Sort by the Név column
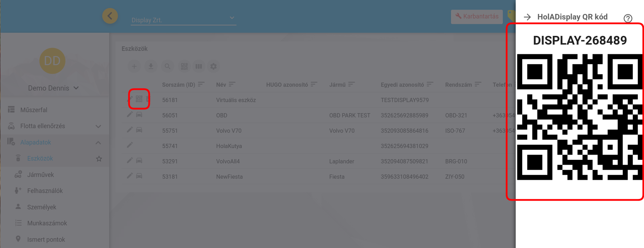The height and width of the screenshot is (248, 644). point(232,84)
